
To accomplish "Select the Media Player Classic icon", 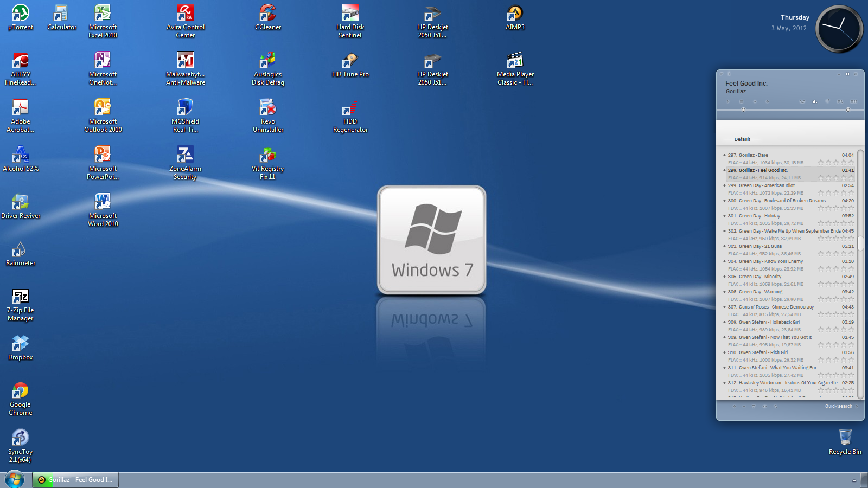I will (515, 68).
